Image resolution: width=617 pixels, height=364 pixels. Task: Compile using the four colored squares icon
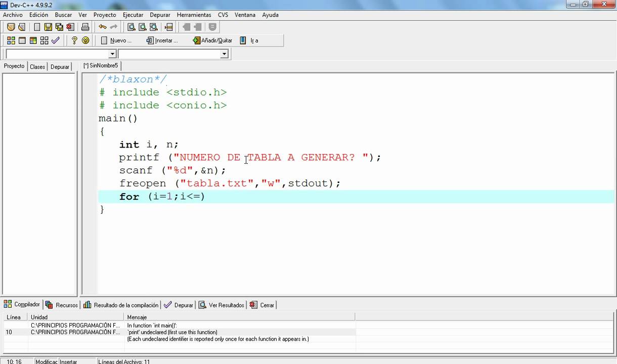(11, 40)
